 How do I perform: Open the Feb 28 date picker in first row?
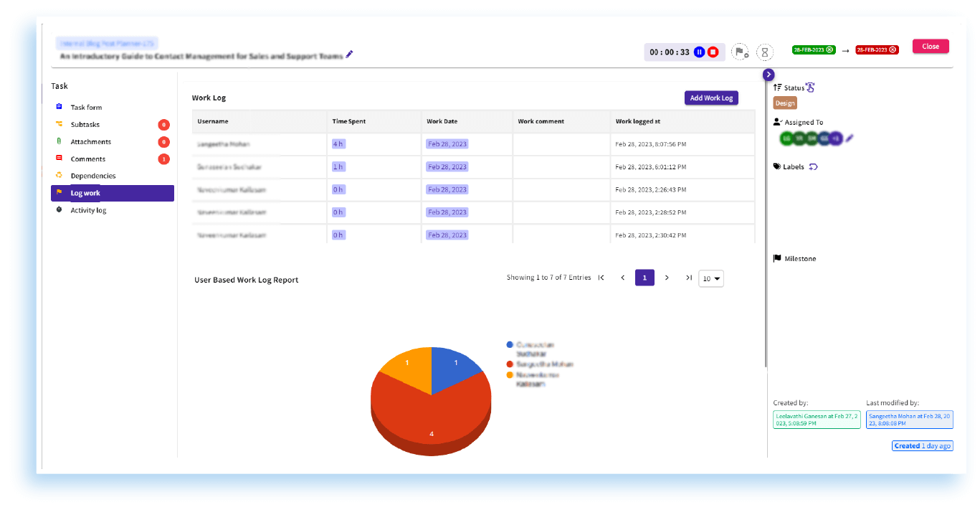click(447, 144)
